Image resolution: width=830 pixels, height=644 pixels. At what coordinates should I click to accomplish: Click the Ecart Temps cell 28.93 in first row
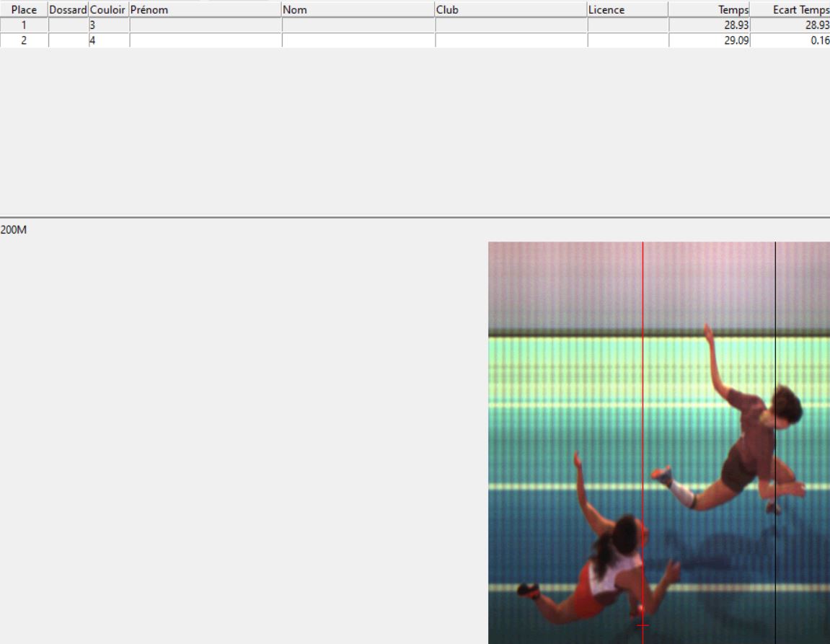point(790,25)
